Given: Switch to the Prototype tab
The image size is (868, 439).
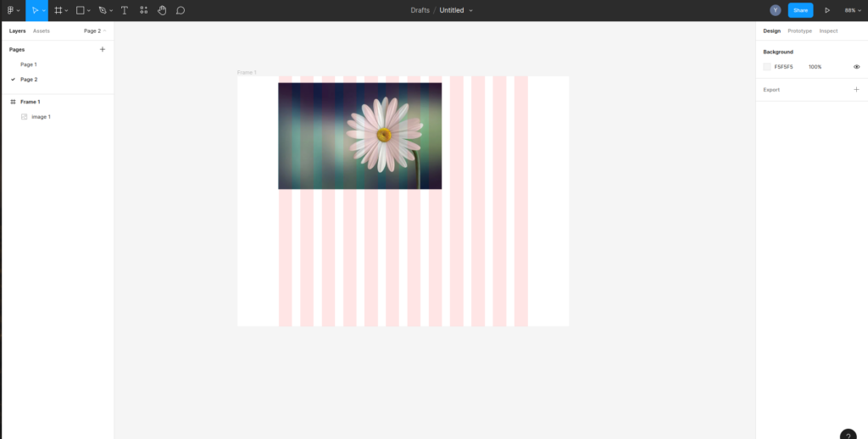Looking at the screenshot, I should point(799,31).
